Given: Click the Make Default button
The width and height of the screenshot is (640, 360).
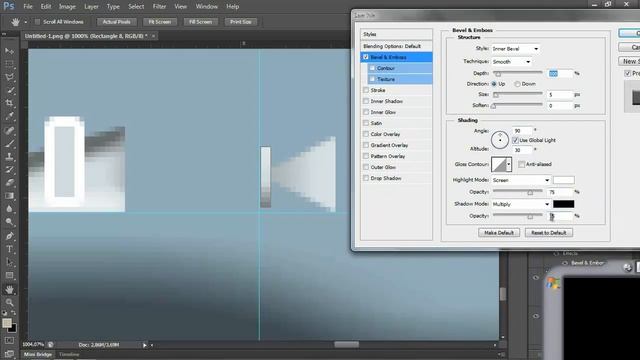Looking at the screenshot, I should [x=499, y=233].
